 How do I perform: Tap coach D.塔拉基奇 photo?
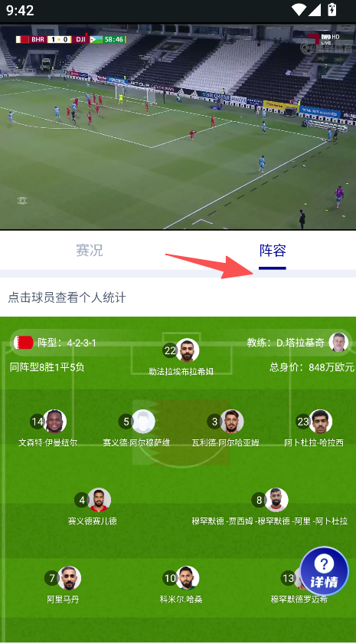pos(338,342)
